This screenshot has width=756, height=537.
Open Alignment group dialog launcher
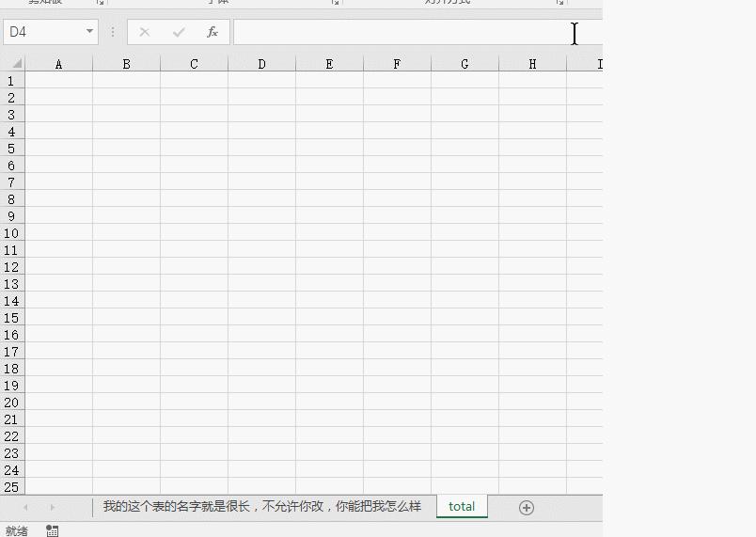pyautogui.click(x=559, y=2)
